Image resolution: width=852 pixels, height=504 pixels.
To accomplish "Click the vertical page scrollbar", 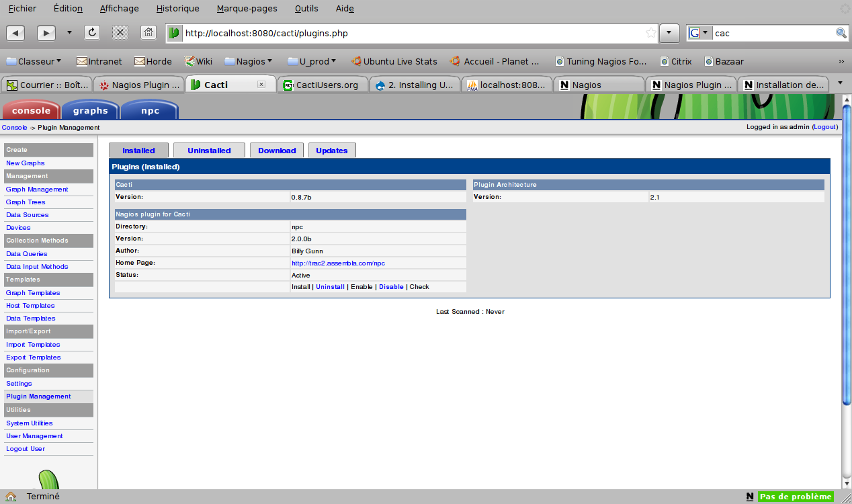I will click(847, 269).
